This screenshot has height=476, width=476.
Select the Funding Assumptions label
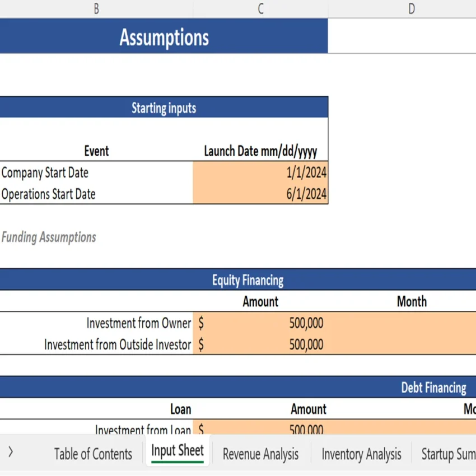(x=49, y=237)
